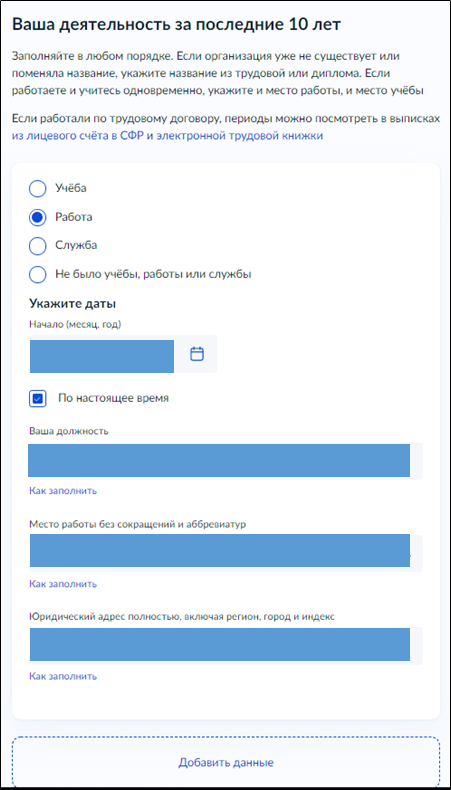The width and height of the screenshot is (451, 790).
Task: Select the Работа radio button
Action: [38, 217]
